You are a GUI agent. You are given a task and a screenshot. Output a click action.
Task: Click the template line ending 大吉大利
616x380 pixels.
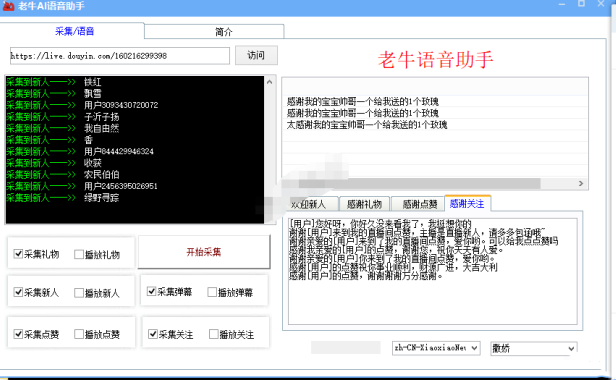click(x=393, y=268)
